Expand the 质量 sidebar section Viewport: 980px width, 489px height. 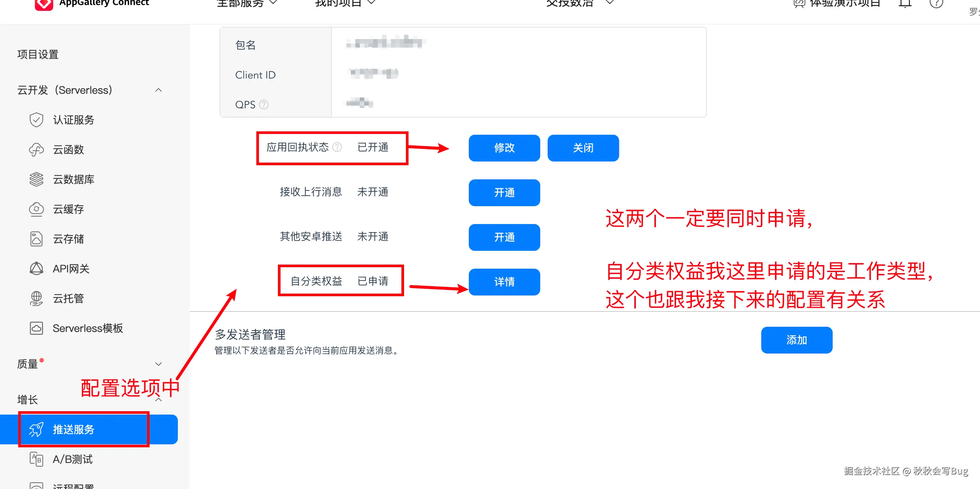[x=158, y=364]
